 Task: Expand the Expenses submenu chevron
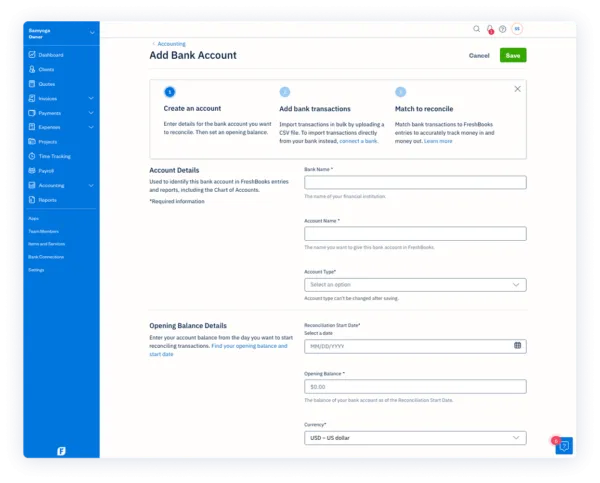point(91,127)
